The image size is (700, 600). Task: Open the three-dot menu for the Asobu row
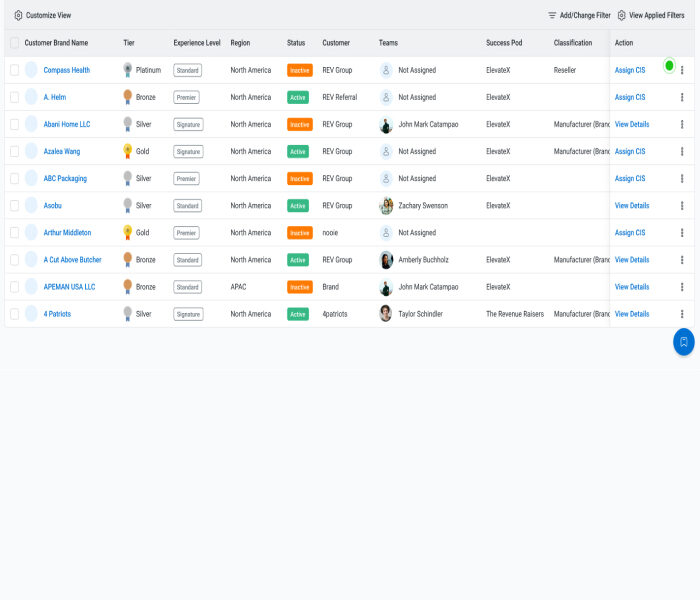682,205
